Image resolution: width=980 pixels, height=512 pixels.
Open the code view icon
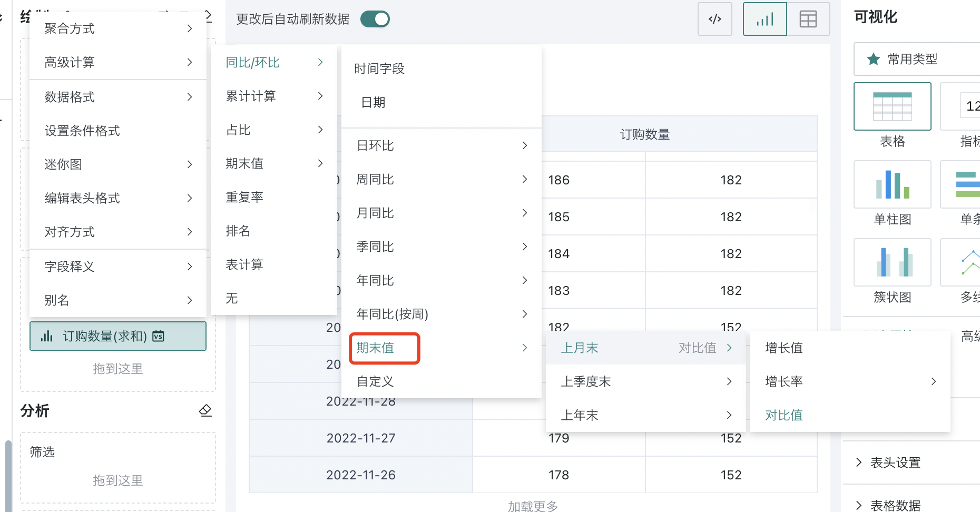(x=714, y=19)
